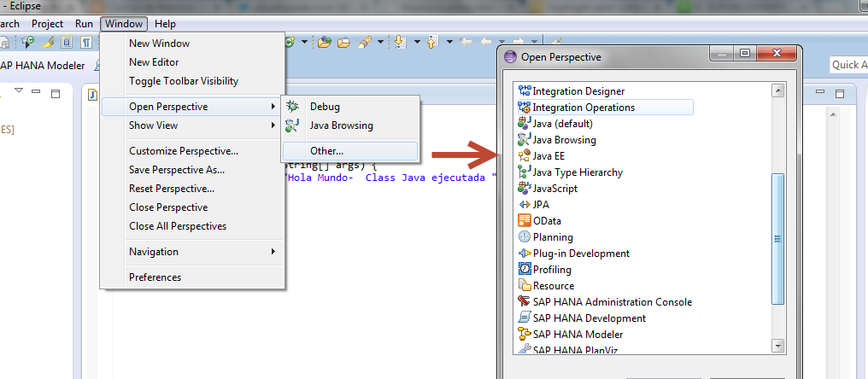
Task: Click the Forward navigation arrow icon
Action: (518, 42)
